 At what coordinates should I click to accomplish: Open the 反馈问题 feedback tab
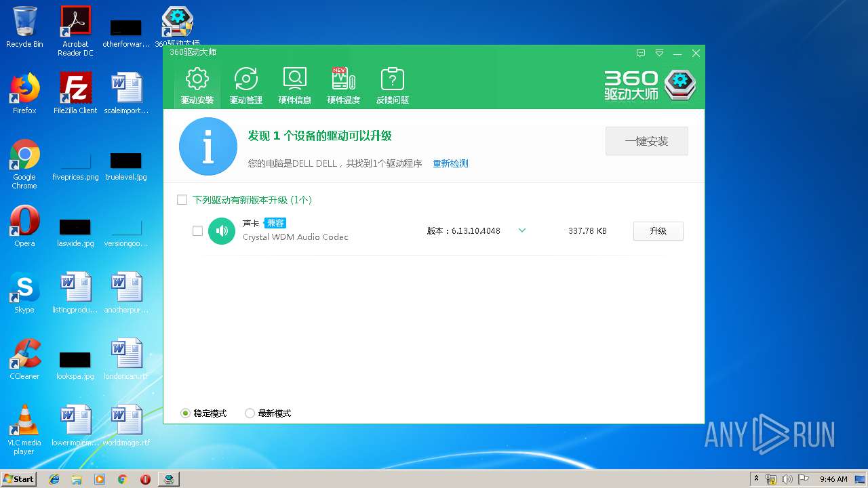393,85
